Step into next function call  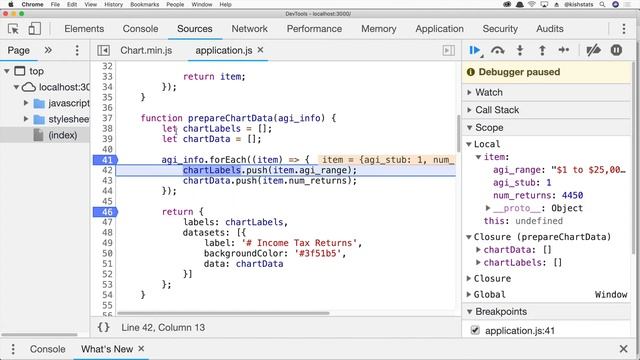coord(520,50)
